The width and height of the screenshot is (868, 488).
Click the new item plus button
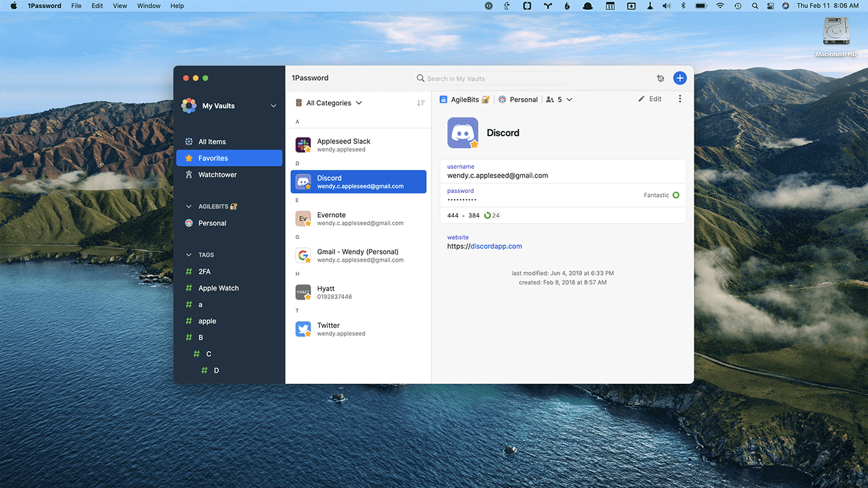click(x=680, y=77)
